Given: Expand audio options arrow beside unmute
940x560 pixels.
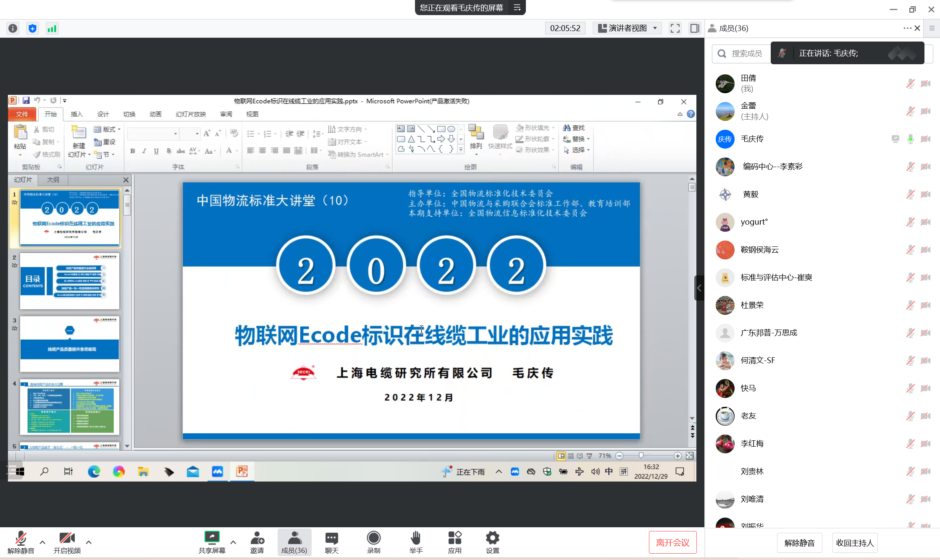Looking at the screenshot, I should [42, 542].
